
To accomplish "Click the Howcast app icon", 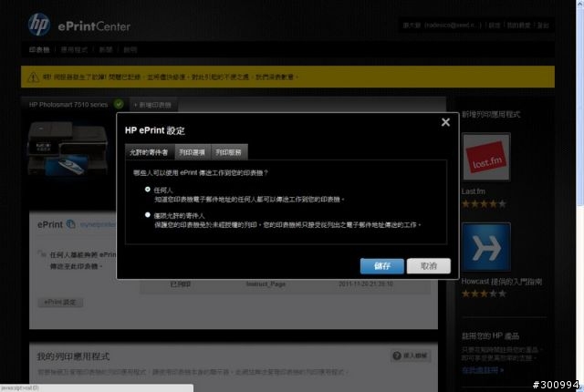I will coord(486,247).
